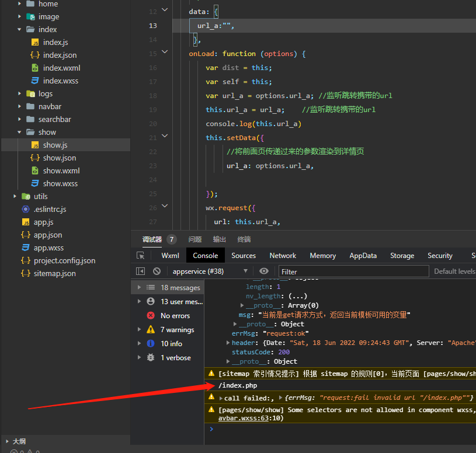Click the user icon beside 13 user messages

point(151,301)
